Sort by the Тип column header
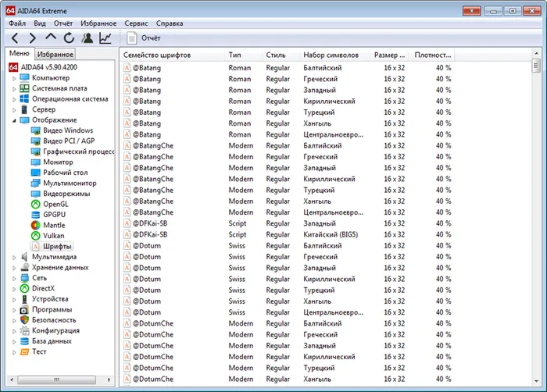The width and height of the screenshot is (547, 392). pos(243,55)
